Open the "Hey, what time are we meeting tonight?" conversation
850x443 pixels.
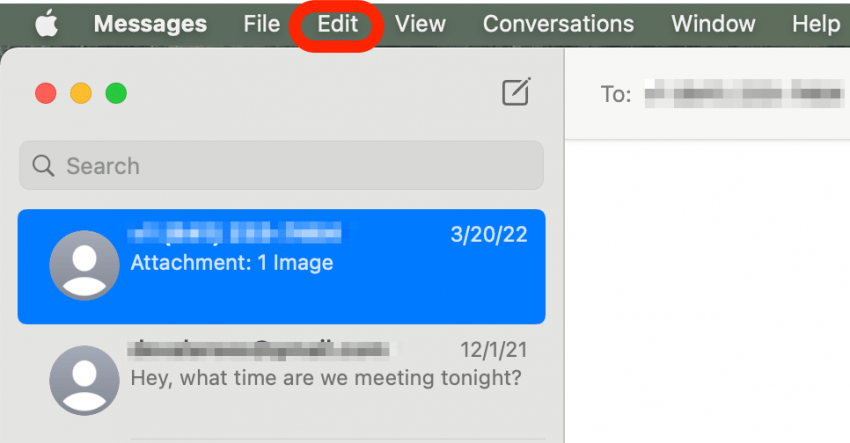coord(326,380)
